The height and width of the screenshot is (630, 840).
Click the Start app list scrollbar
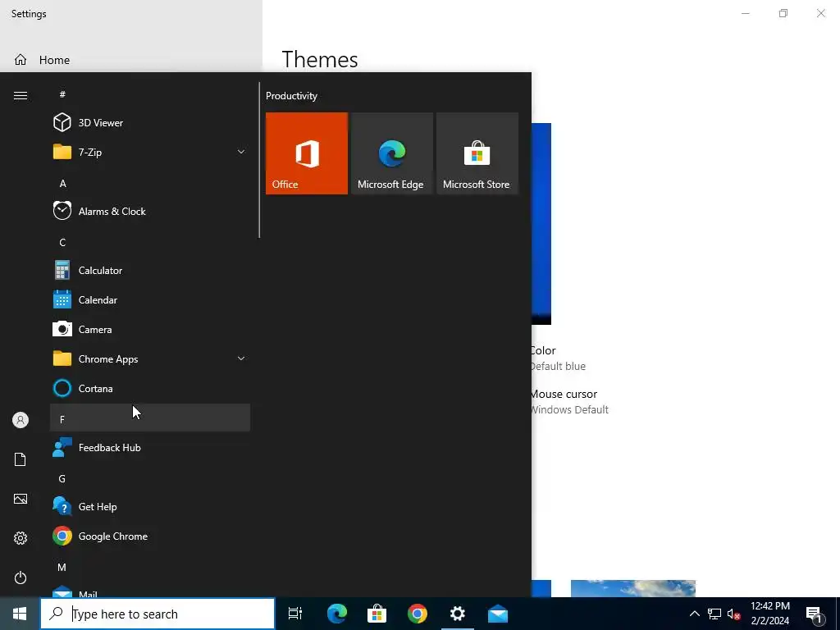[259, 160]
